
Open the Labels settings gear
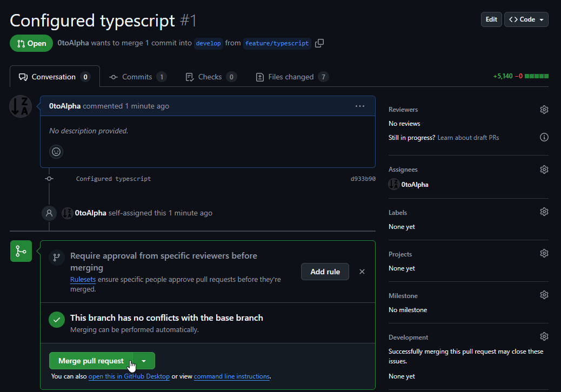(544, 211)
